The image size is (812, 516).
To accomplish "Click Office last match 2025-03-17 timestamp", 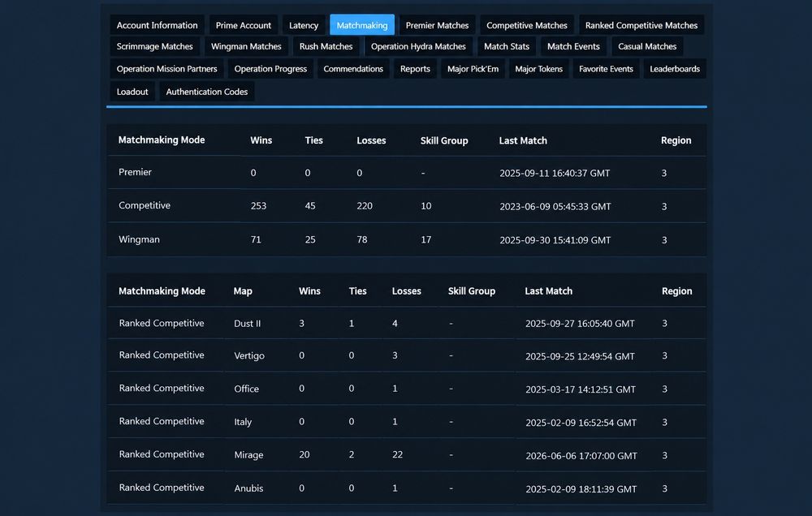I will click(580, 389).
